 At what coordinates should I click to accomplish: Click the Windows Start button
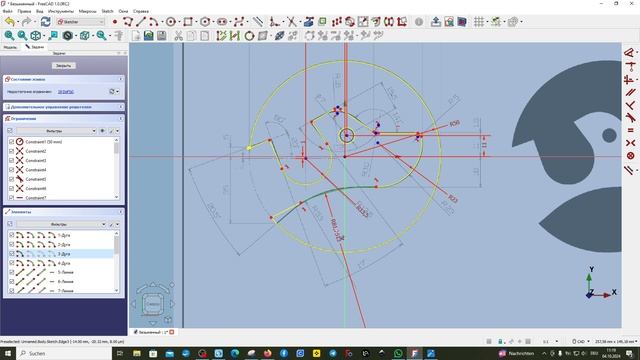point(7,353)
